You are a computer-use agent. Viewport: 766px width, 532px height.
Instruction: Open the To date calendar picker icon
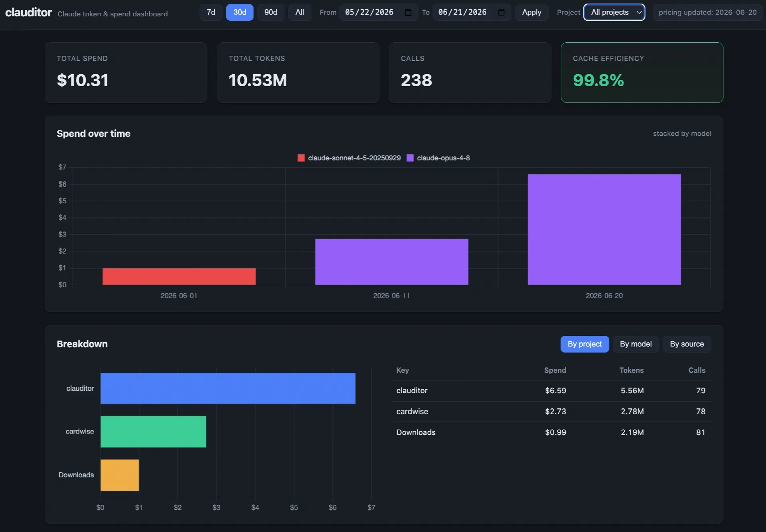tap(501, 12)
